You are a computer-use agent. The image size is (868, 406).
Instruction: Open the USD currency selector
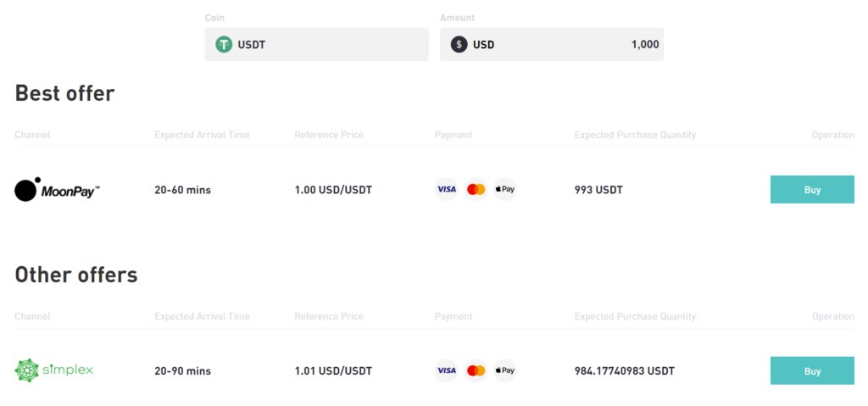pos(473,44)
